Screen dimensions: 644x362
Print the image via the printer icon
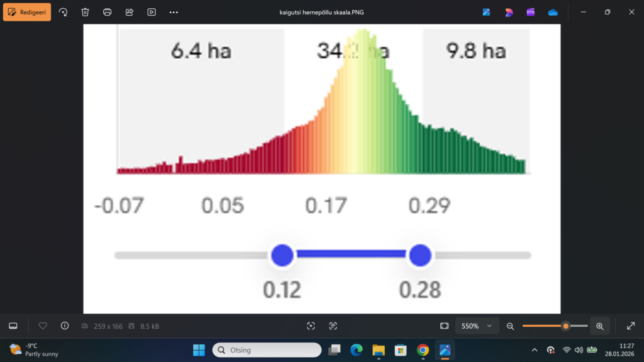tap(108, 12)
